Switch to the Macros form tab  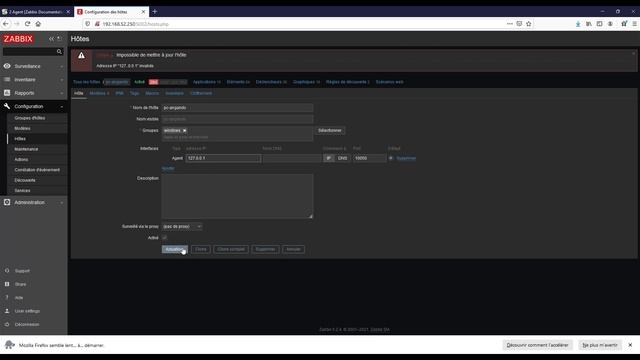(x=152, y=93)
